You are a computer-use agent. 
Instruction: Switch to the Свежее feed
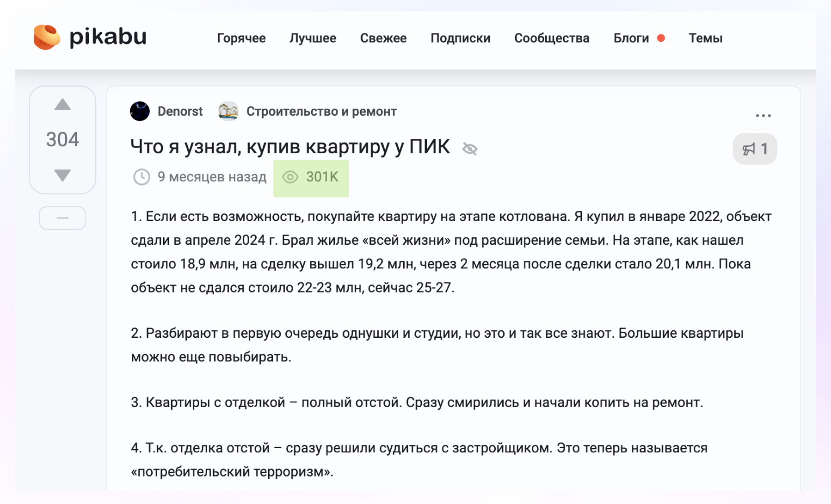[383, 38]
